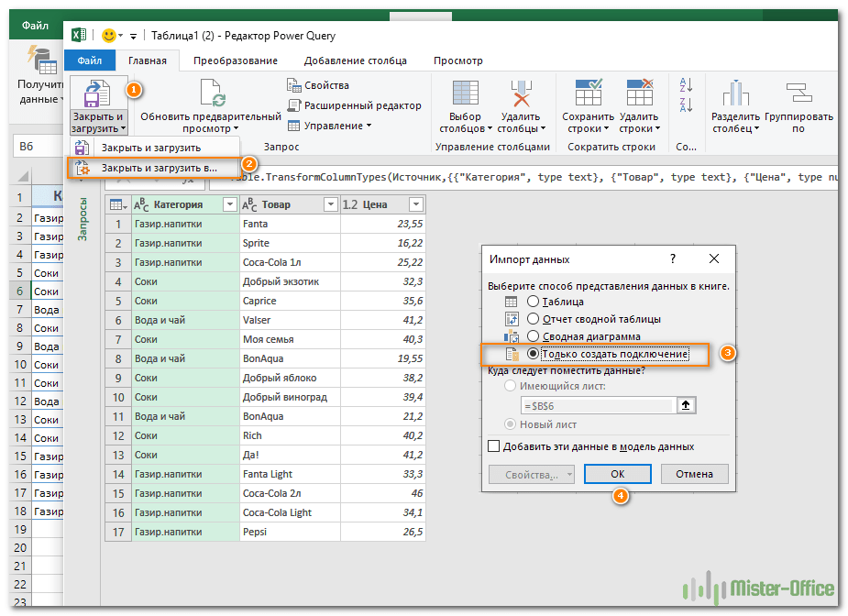Click the Remove Columns icon (Удалить столбцы)
Screen dimensions: 848x616
[x=520, y=93]
